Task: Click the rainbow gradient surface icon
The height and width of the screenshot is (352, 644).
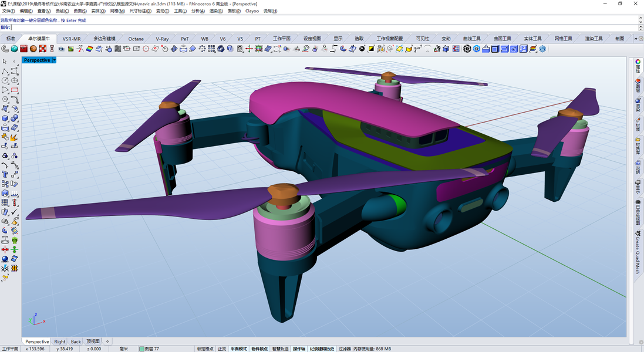Action: pyautogui.click(x=90, y=49)
